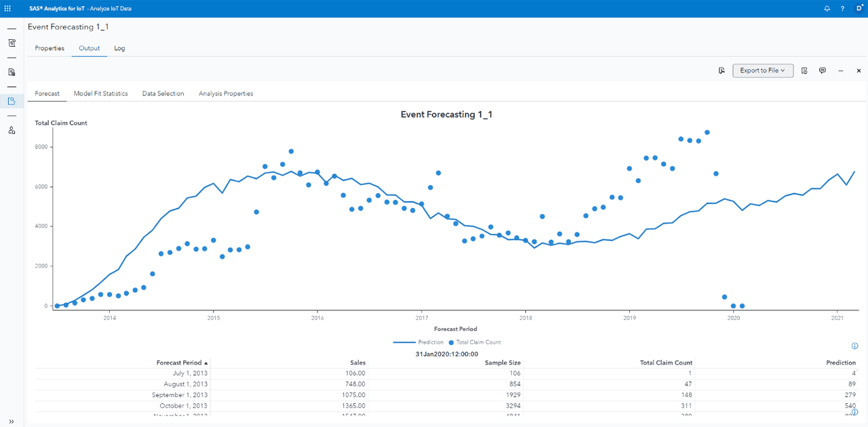Click the report options icon beside Export to File

click(804, 70)
